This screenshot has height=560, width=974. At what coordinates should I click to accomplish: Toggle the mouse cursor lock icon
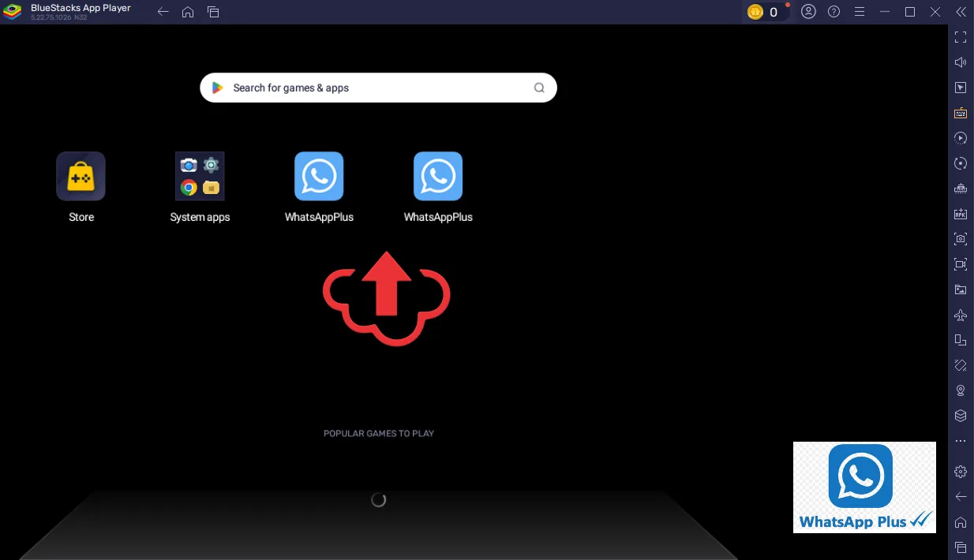pyautogui.click(x=961, y=88)
